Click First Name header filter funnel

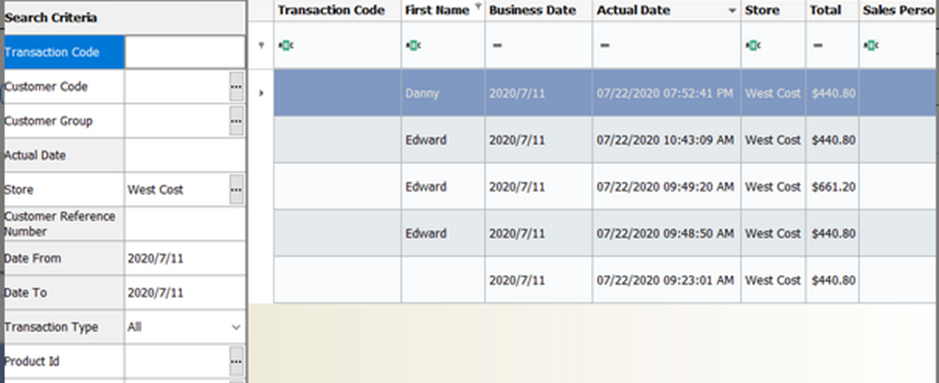point(478,7)
